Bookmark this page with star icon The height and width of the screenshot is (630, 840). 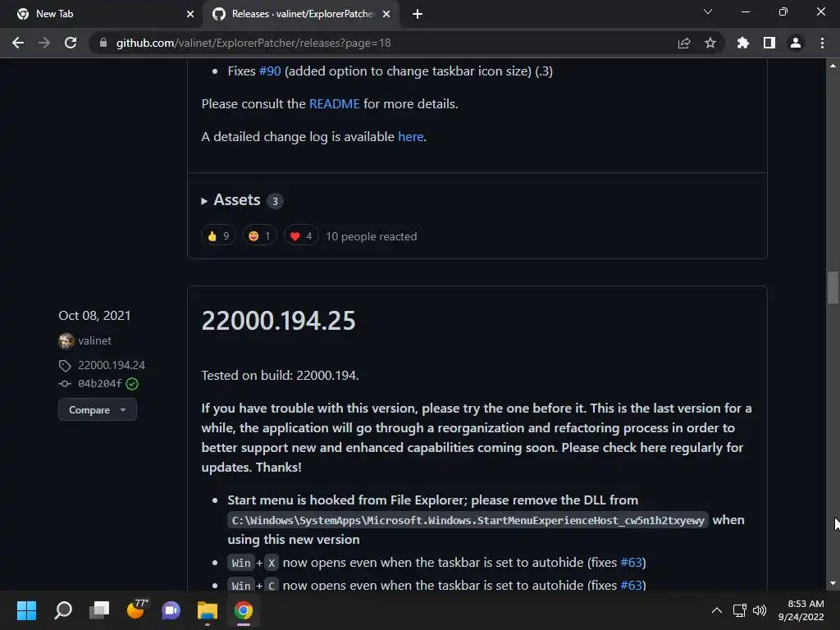[x=710, y=43]
